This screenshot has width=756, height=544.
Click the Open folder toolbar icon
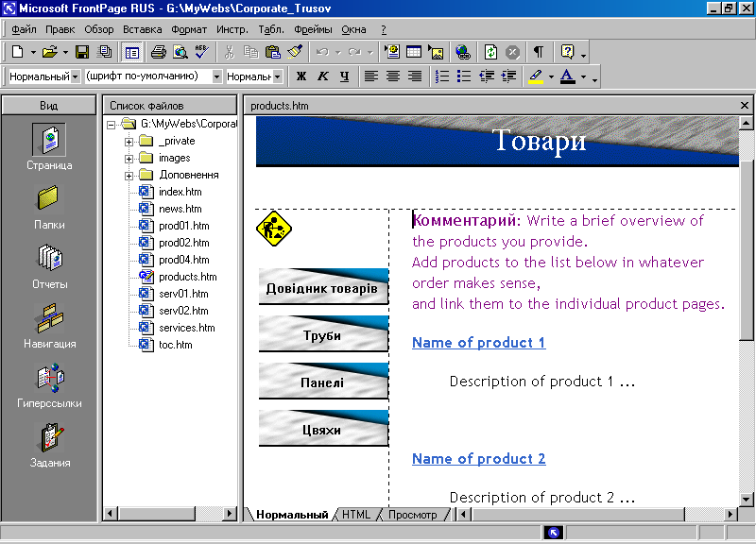tap(49, 52)
